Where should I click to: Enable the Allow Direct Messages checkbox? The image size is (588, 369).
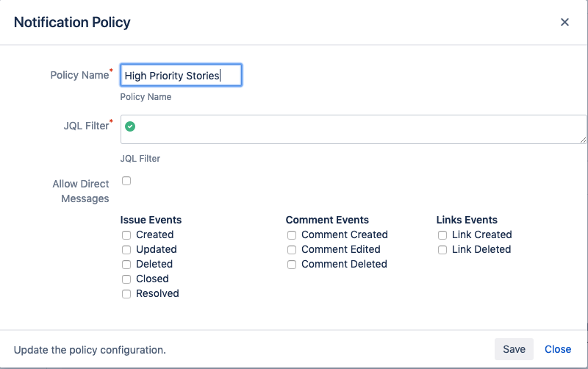pos(126,181)
